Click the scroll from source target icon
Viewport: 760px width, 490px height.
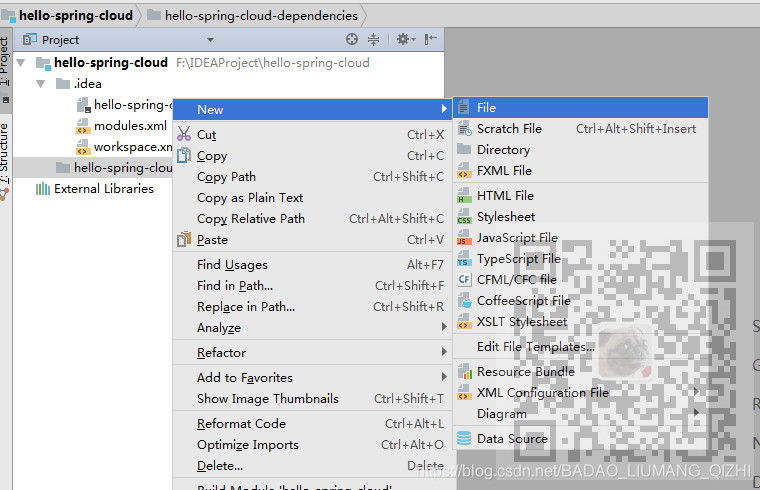[352, 39]
